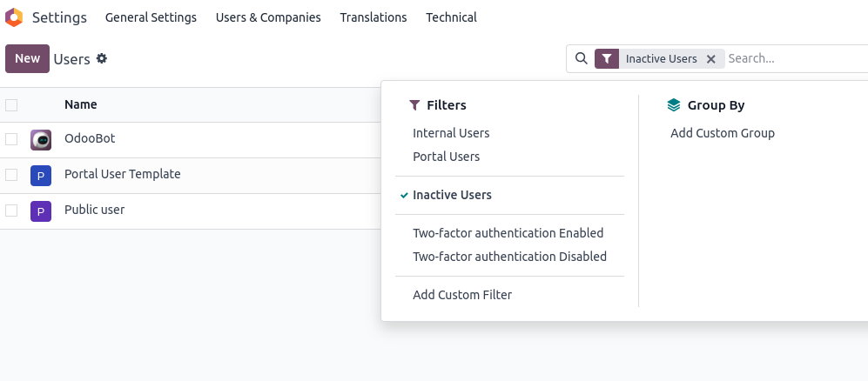
Task: Open the General Settings menu
Action: point(151,17)
